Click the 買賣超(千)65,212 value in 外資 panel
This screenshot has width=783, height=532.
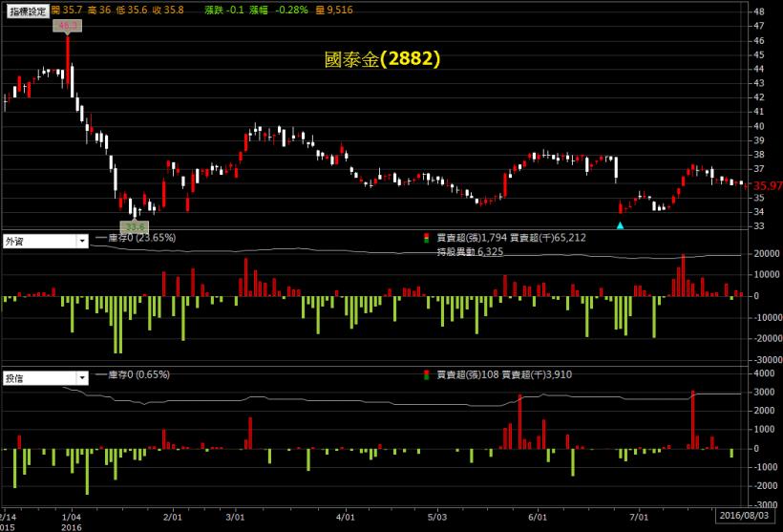click(548, 238)
